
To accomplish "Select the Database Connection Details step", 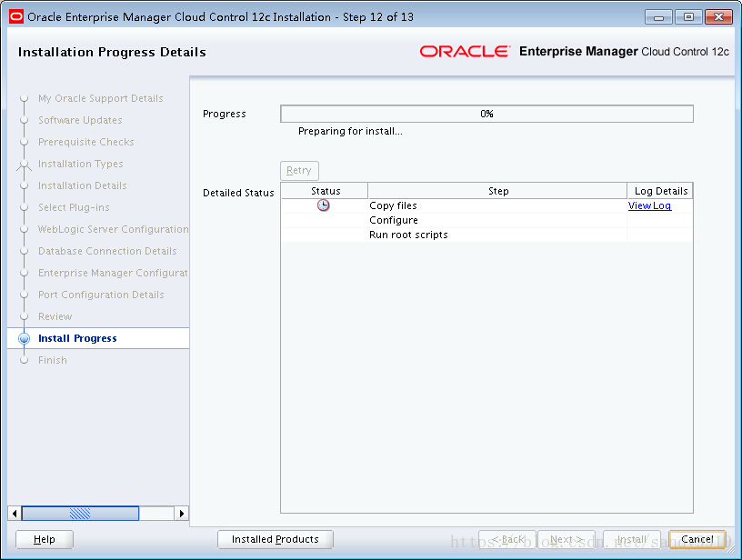I will click(x=107, y=251).
